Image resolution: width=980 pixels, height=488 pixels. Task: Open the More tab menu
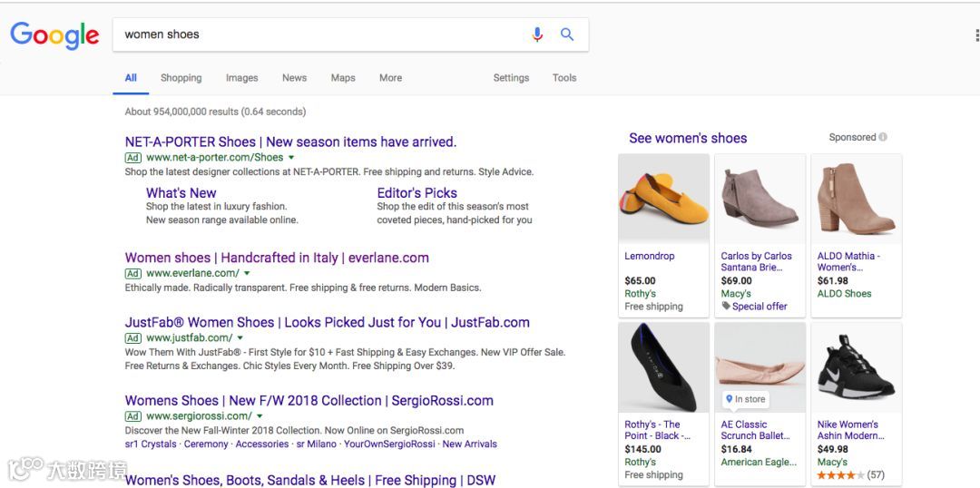tap(390, 78)
